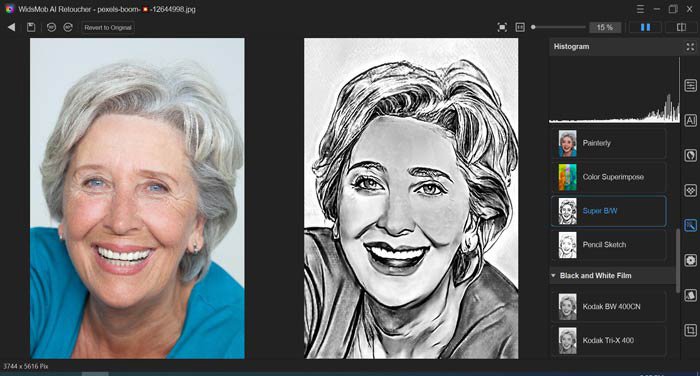This screenshot has height=376, width=700.
Task: Fit image to screen icon
Action: [x=502, y=27]
